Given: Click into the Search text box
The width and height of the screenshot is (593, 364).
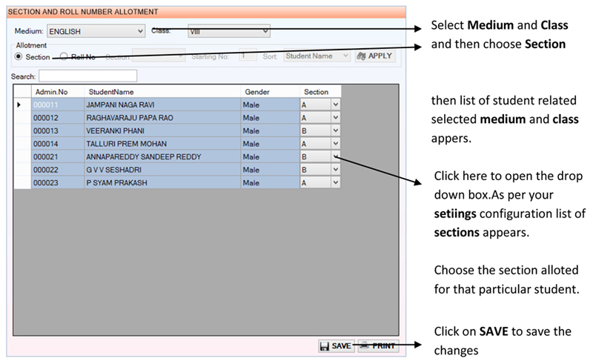Looking at the screenshot, I should click(87, 76).
